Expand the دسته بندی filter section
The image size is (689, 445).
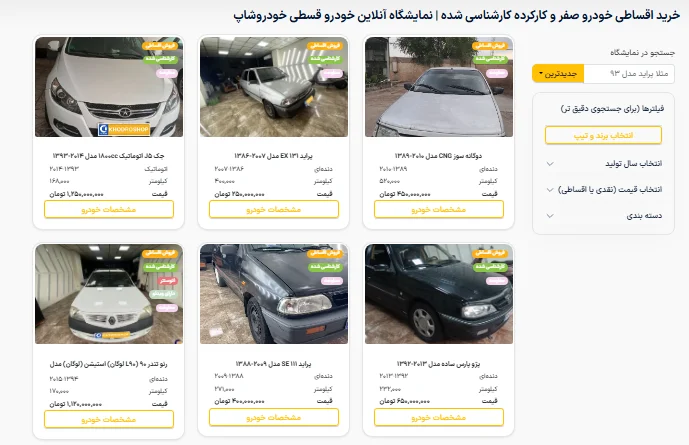(603, 216)
